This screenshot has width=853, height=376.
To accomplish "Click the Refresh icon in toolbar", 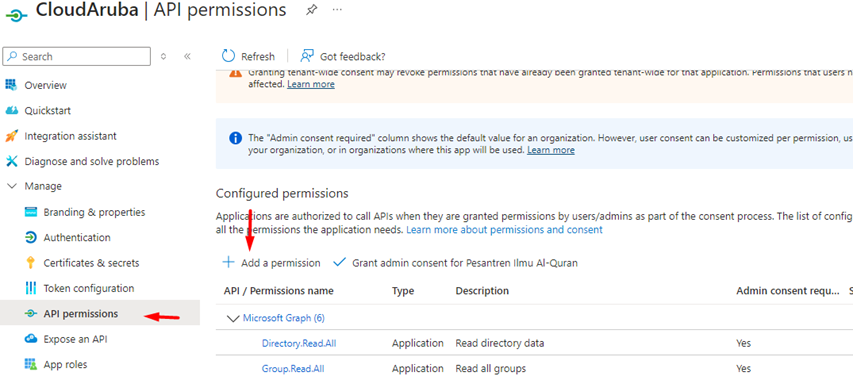I will tap(228, 56).
